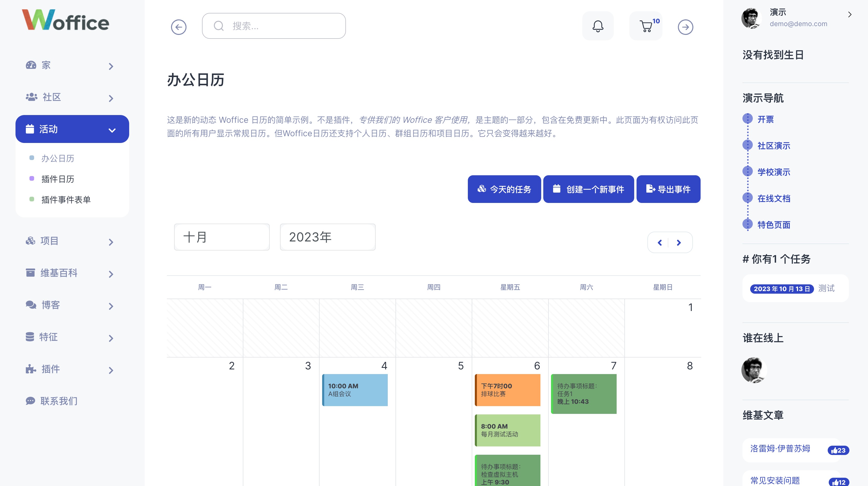This screenshot has height=486, width=868.
Task: Click the 维基百科 archive icon
Action: pyautogui.click(x=30, y=272)
